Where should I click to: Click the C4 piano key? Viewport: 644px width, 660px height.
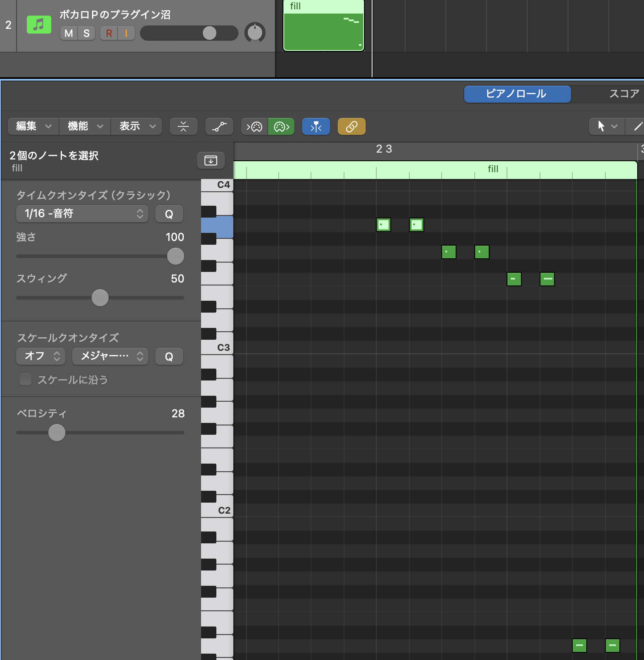[217, 185]
